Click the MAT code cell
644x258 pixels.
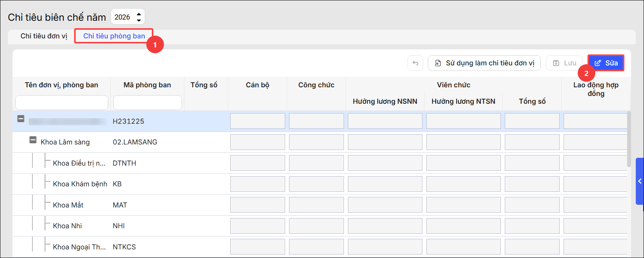[120, 205]
